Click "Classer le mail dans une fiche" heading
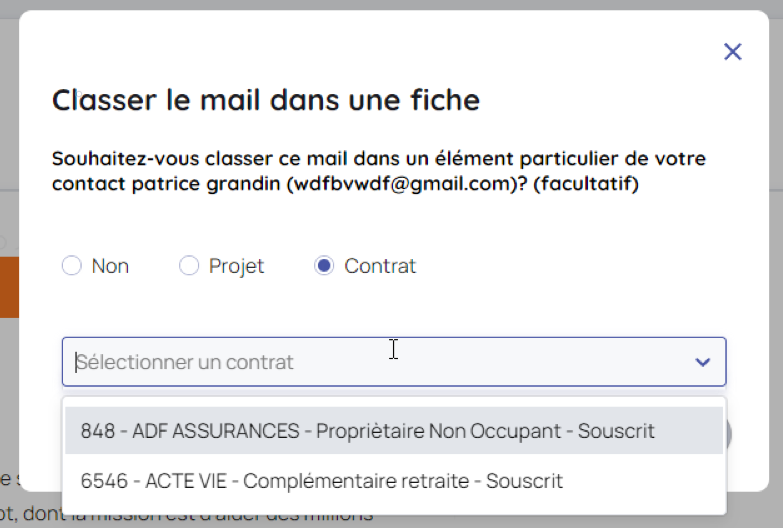 [x=266, y=100]
